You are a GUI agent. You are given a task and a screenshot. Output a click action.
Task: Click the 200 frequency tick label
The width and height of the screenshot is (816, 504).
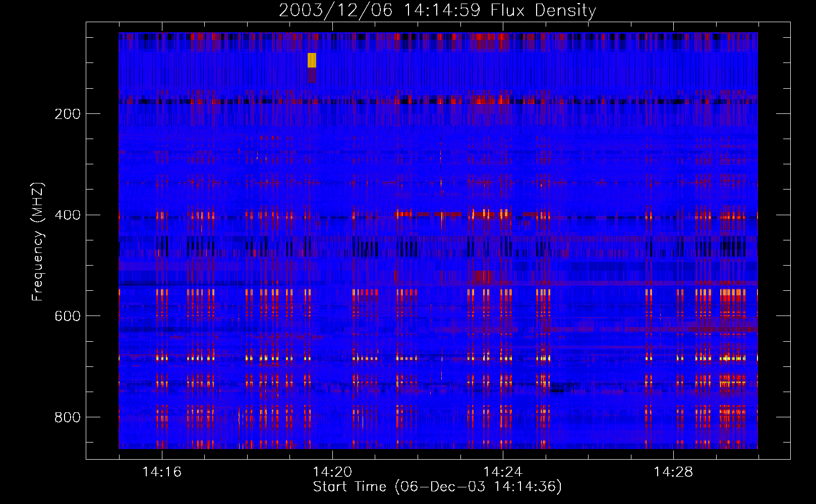68,114
